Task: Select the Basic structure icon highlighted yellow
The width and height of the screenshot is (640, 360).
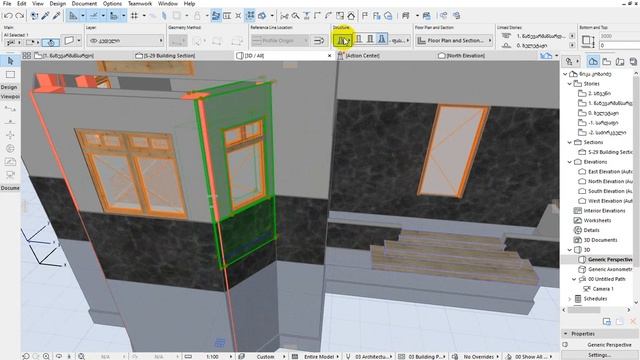Action: click(342, 40)
